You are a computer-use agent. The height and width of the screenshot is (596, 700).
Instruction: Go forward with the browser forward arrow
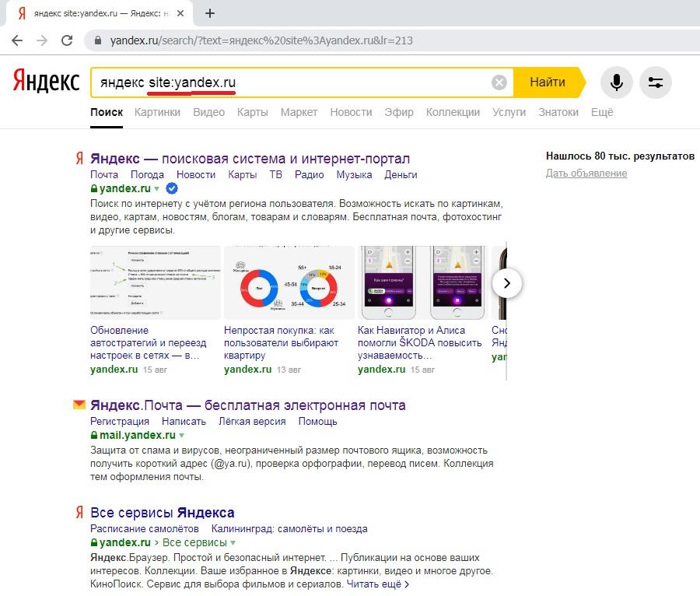pyautogui.click(x=42, y=40)
